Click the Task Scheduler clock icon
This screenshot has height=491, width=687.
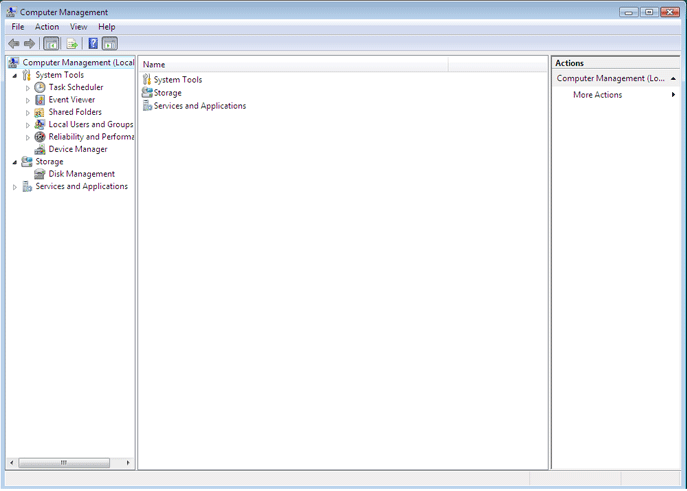(x=40, y=87)
